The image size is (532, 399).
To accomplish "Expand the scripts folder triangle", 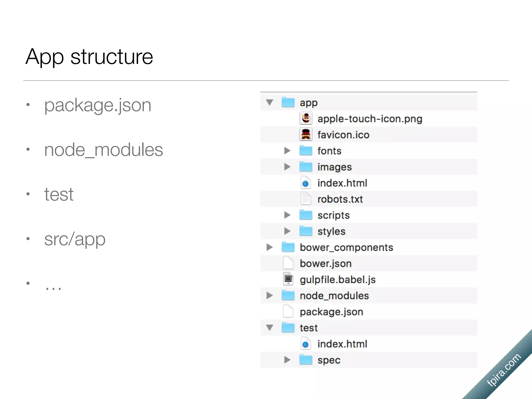I will point(287,215).
